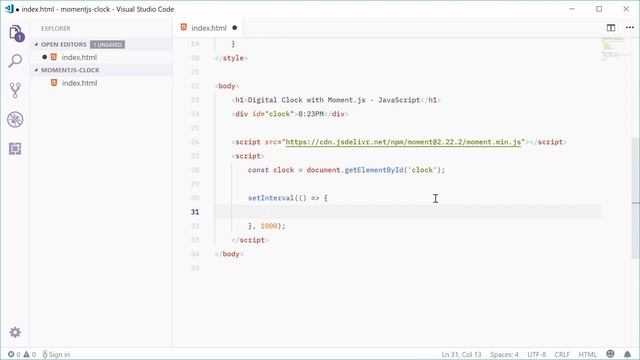
Task: Click the setInterval text on line 30
Action: [271, 198]
